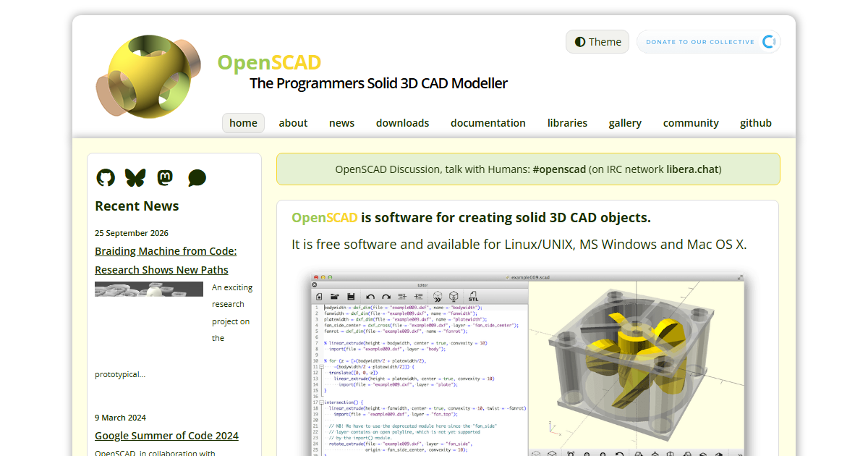Image resolution: width=868 pixels, height=456 pixels.
Task: Open Braiding Machine from Code news article
Action: (x=166, y=261)
